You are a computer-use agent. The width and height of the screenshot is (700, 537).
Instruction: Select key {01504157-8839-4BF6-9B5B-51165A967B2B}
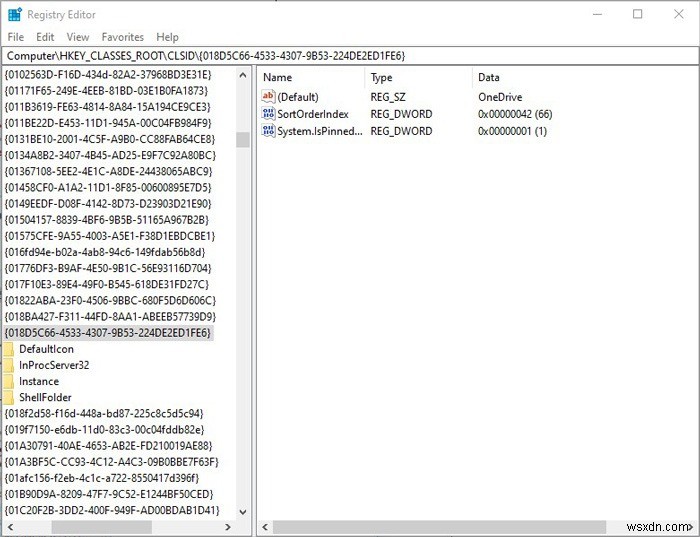[107, 220]
